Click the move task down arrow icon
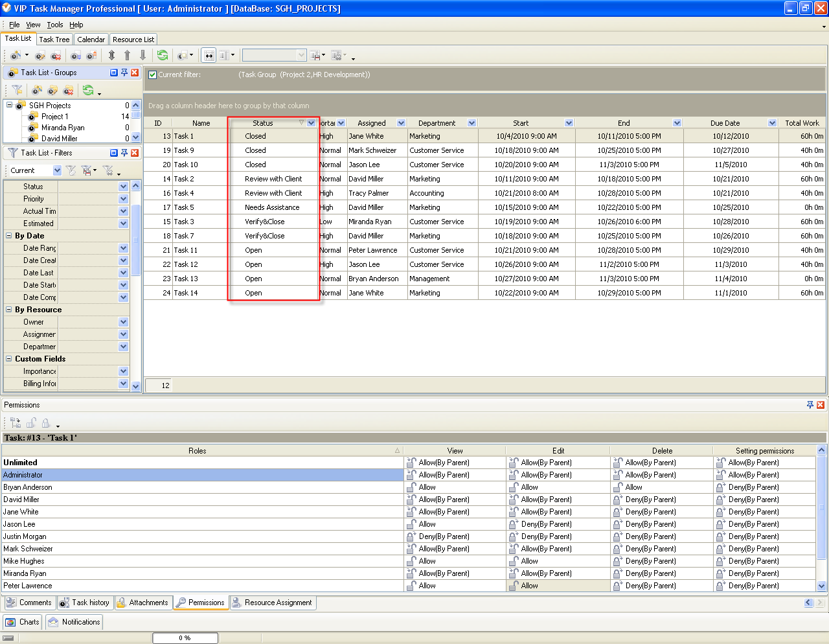 (142, 56)
